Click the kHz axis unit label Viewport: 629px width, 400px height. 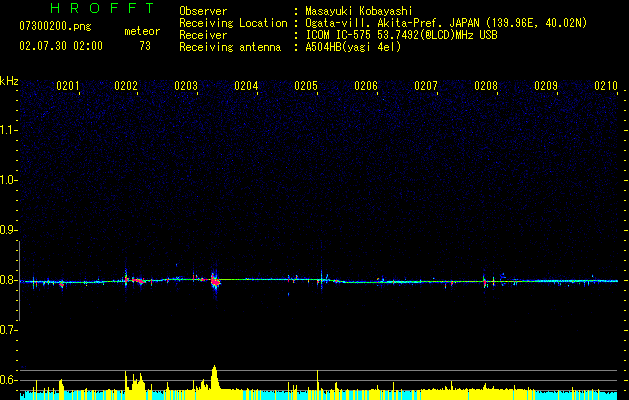(x=9, y=81)
